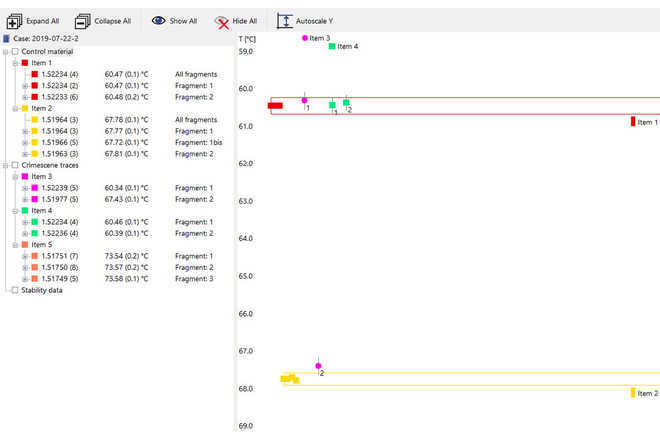This screenshot has height=440, width=660.
Task: Toggle the Stability data checkbox
Action: tap(15, 290)
